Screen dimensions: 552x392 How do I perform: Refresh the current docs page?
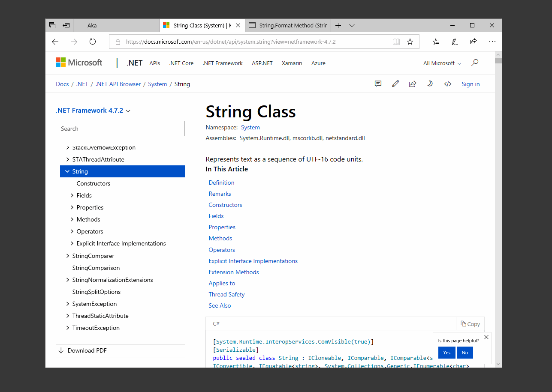[91, 42]
